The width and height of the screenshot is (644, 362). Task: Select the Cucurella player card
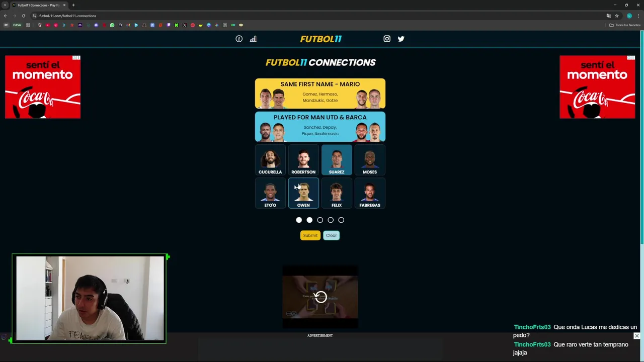point(270,160)
